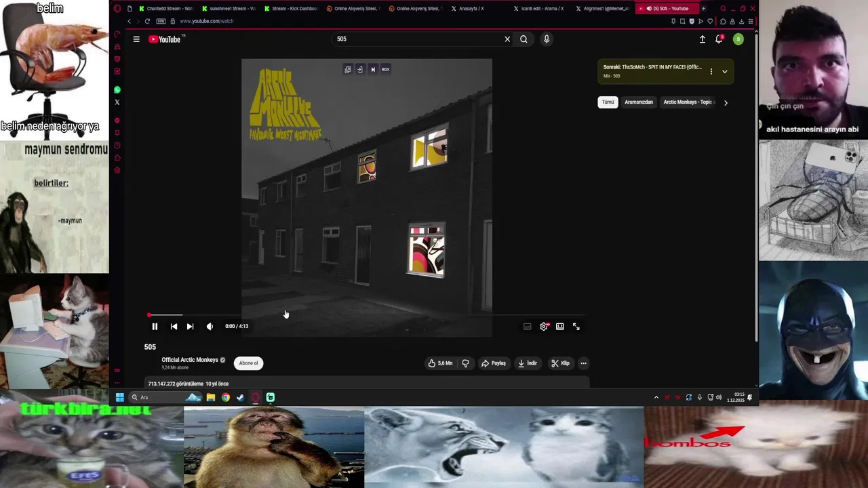Open YouTube guide hamburger menu
The height and width of the screenshot is (488, 868).
136,39
